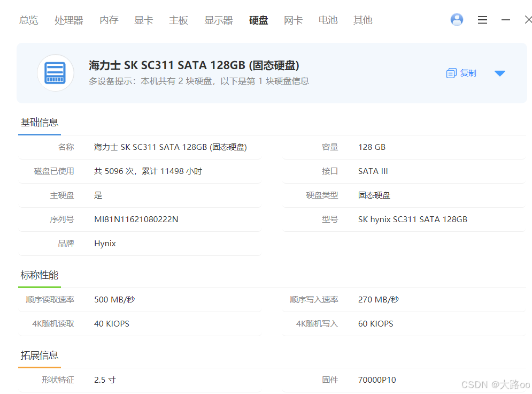Screen dimensions: 532x394
Task: Select the 硬盘 tab
Action: pos(259,20)
